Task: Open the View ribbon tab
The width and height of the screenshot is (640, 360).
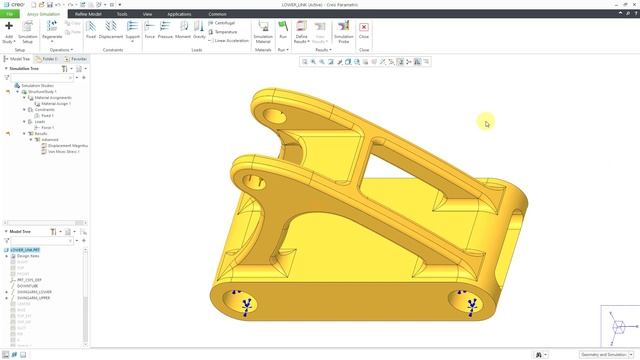Action: [x=147, y=14]
